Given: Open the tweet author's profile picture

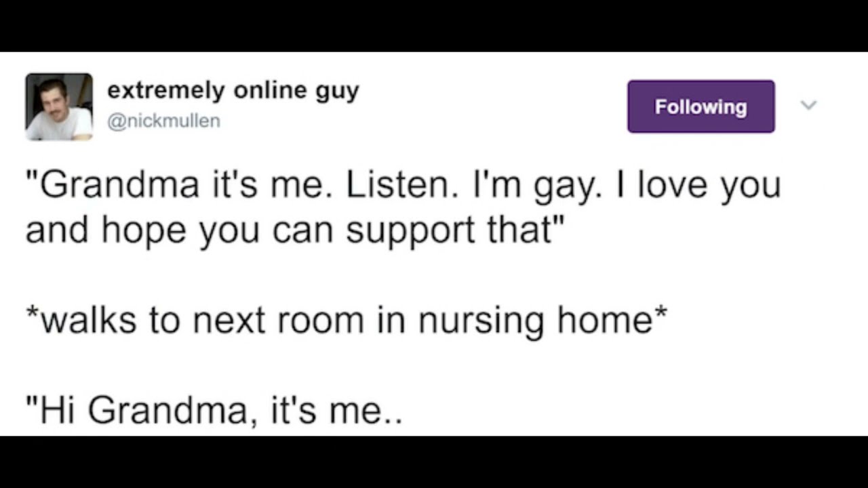Looking at the screenshot, I should [59, 107].
